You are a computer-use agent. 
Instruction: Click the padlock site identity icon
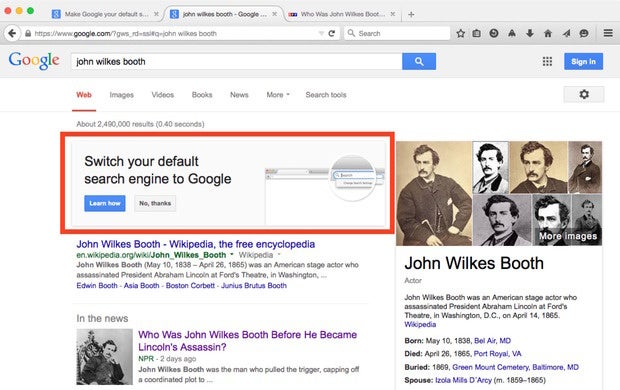click(28, 34)
